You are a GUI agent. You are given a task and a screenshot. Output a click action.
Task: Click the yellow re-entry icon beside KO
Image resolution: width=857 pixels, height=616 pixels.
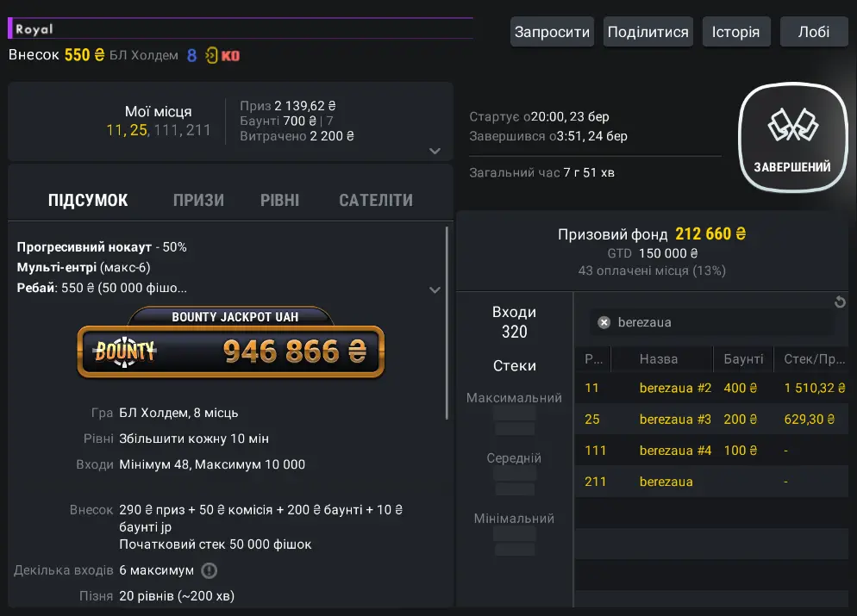pyautogui.click(x=211, y=56)
